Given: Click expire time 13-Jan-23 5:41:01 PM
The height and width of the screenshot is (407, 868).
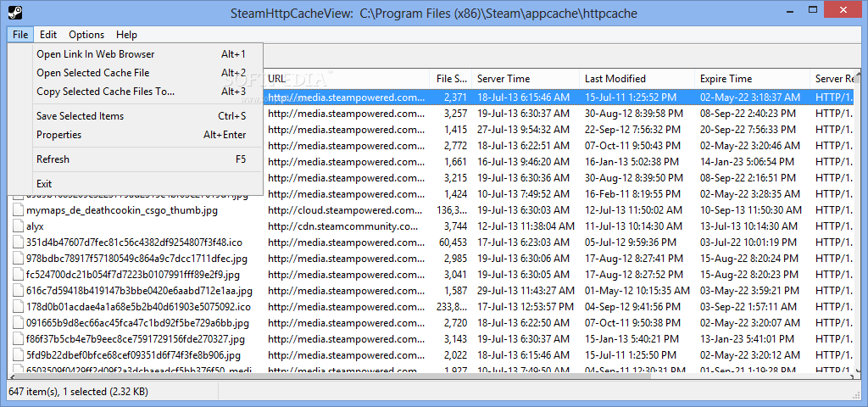Looking at the screenshot, I should pyautogui.click(x=748, y=339).
